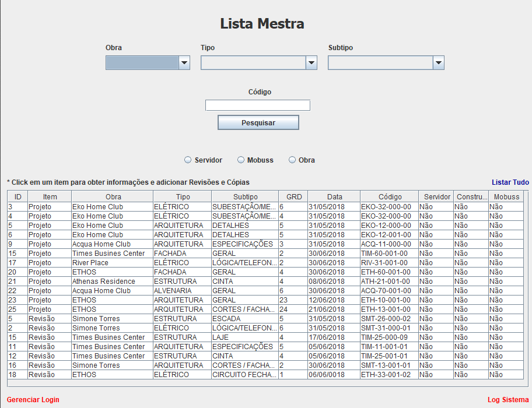Select the River Place project row
The image size is (532, 408).
coord(265,263)
